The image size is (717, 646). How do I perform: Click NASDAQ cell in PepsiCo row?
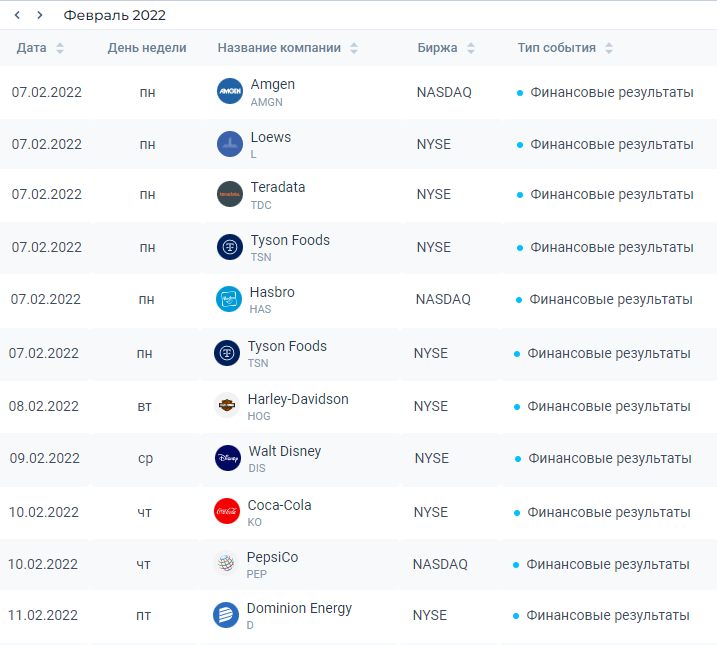tap(440, 565)
